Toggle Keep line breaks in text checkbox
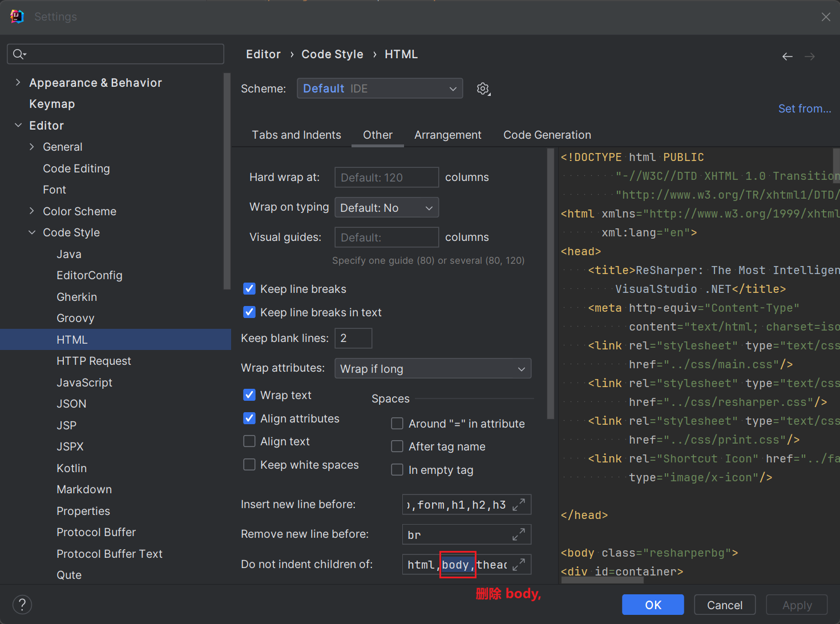Image resolution: width=840 pixels, height=624 pixels. click(249, 312)
